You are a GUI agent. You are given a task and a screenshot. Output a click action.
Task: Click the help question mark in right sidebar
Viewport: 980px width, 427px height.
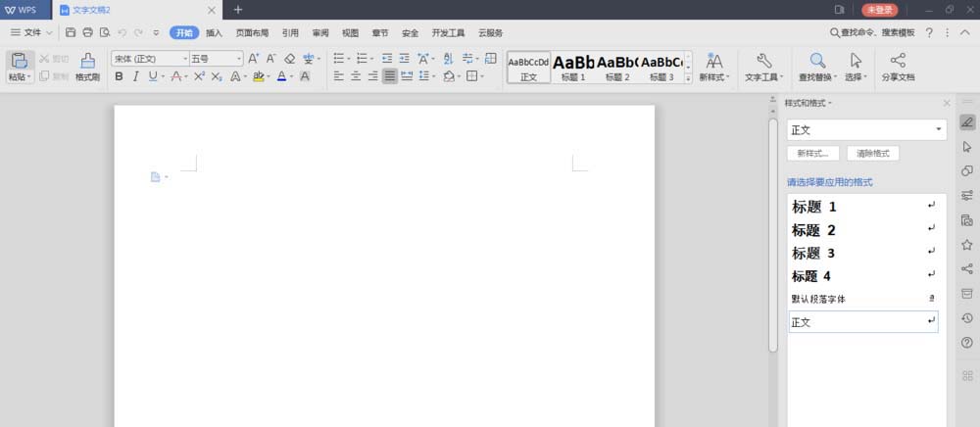[967, 343]
